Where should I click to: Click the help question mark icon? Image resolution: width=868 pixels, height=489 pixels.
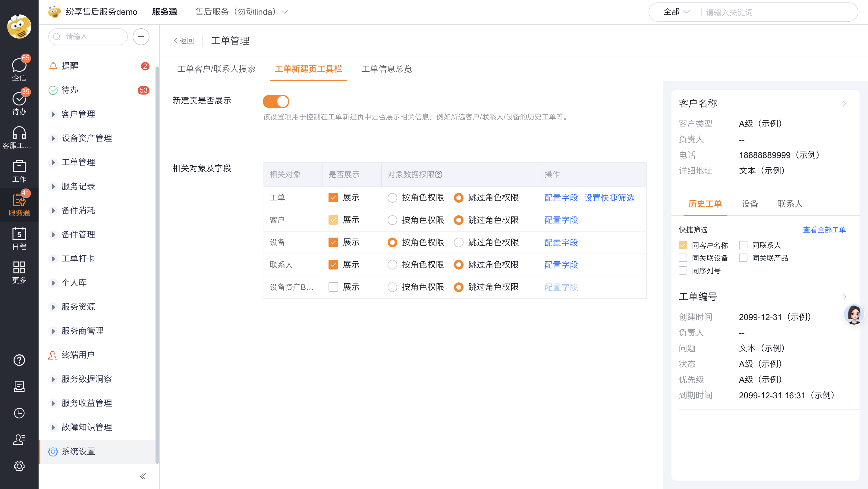coord(19,360)
